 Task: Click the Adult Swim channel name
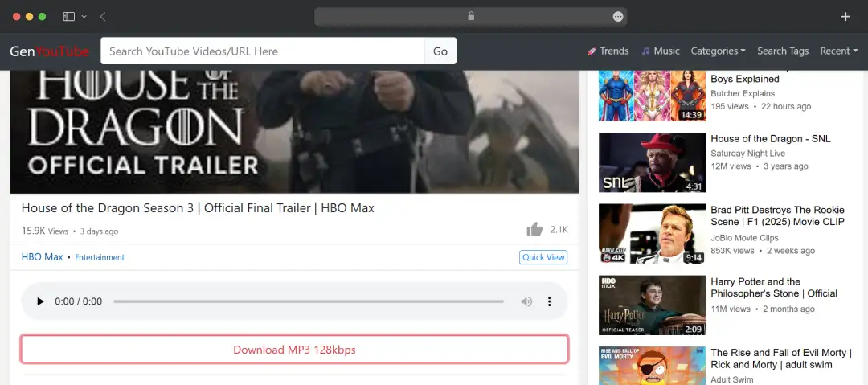(732, 379)
